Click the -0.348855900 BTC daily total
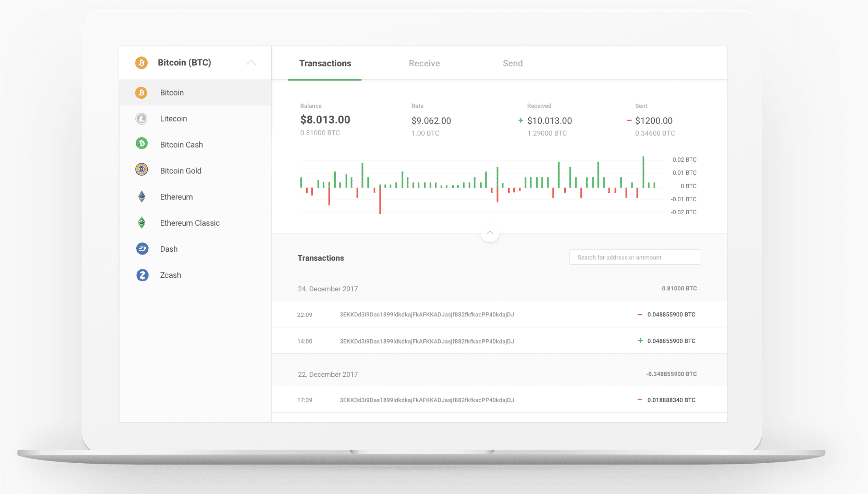The width and height of the screenshot is (868, 494). pos(671,374)
